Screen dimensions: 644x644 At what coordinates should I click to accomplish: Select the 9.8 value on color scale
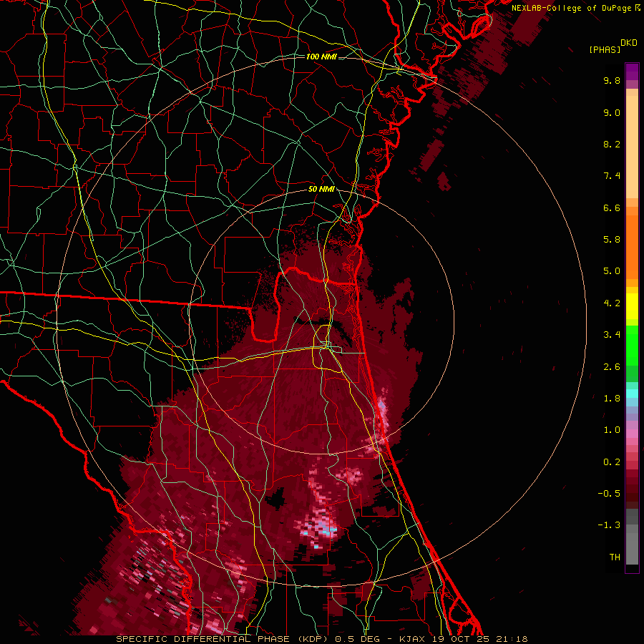(x=612, y=80)
